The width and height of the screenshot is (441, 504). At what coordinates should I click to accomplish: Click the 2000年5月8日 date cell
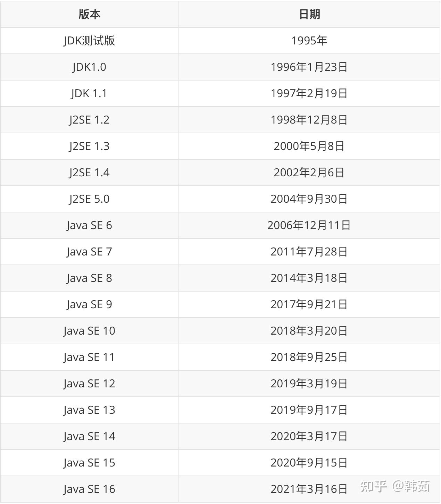[309, 146]
